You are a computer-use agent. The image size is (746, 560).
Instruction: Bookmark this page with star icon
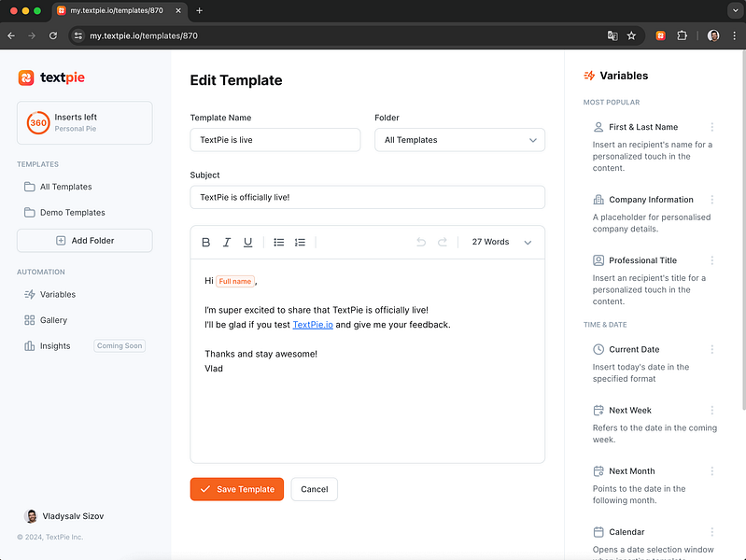(631, 35)
